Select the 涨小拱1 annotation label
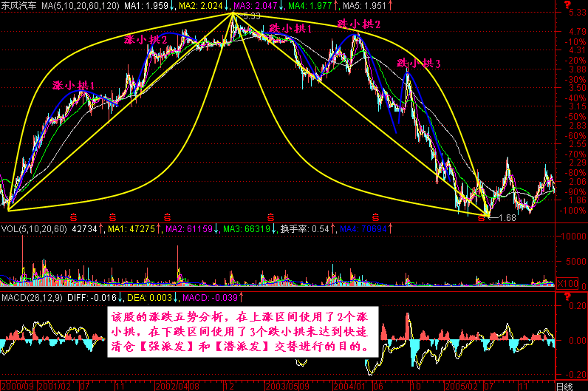 pyautogui.click(x=74, y=86)
